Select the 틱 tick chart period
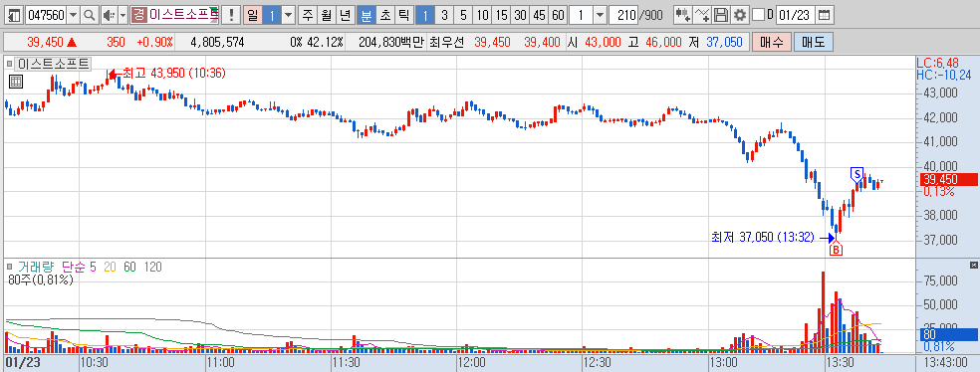Image resolution: width=980 pixels, height=372 pixels. 403,14
